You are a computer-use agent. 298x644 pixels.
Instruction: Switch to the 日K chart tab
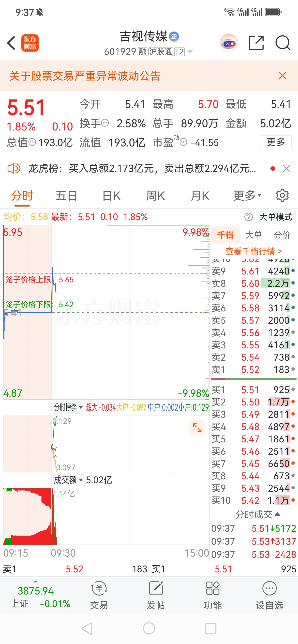[x=111, y=195]
